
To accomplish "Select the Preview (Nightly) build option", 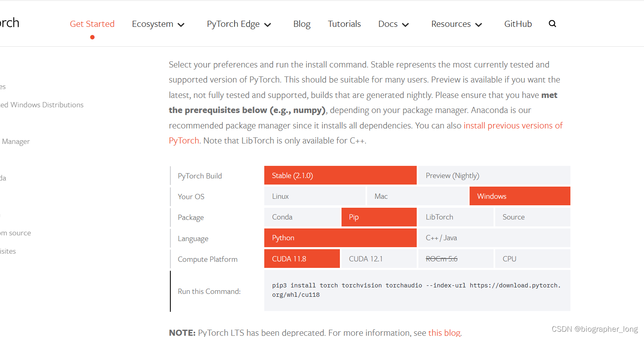I will pos(494,175).
